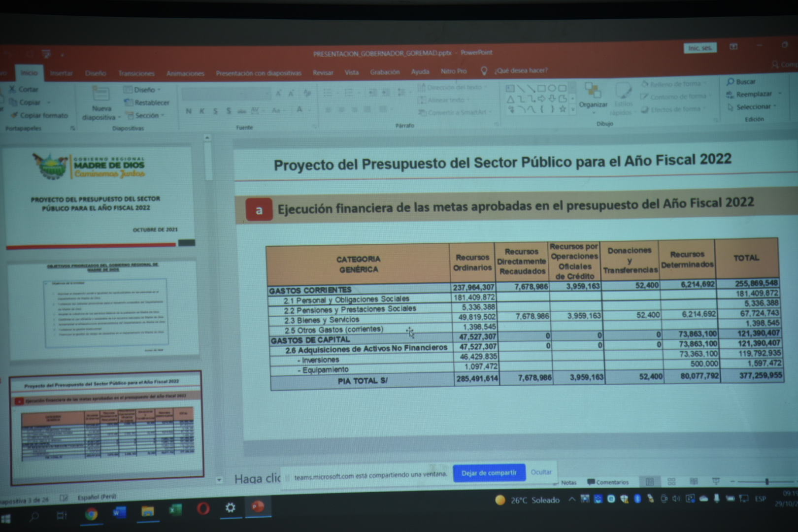Open the Inicio ribbon tab
The height and width of the screenshot is (532, 798).
[29, 72]
